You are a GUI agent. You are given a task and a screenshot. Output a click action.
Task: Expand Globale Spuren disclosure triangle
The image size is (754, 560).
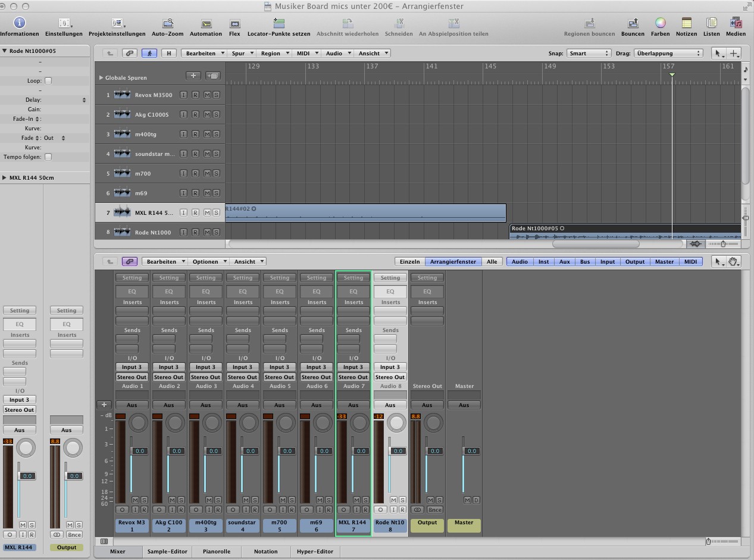(101, 77)
